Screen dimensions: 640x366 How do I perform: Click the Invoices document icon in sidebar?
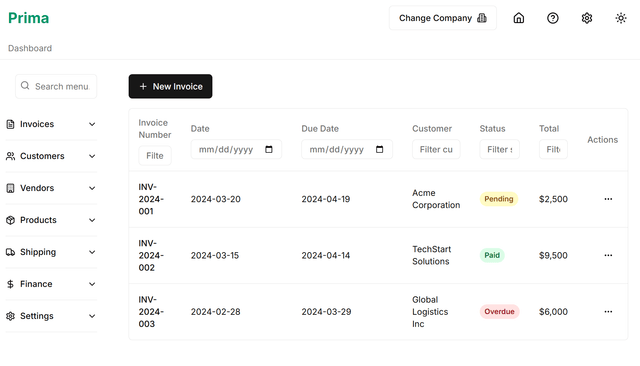11,124
